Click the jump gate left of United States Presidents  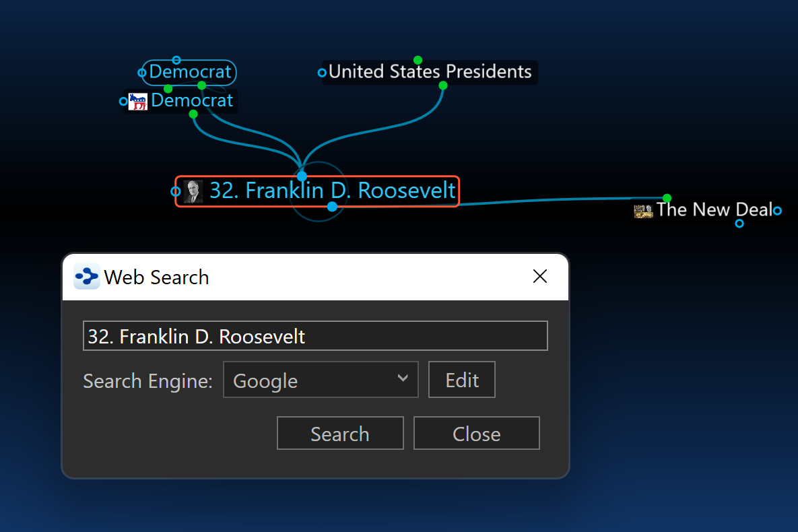322,72
